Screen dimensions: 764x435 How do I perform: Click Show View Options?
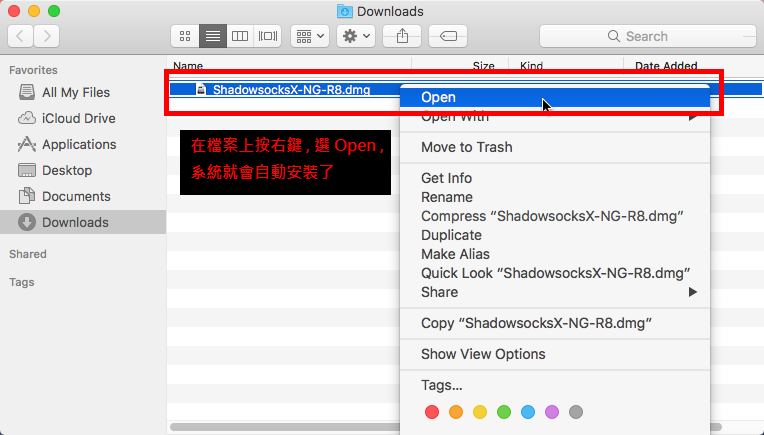point(483,354)
